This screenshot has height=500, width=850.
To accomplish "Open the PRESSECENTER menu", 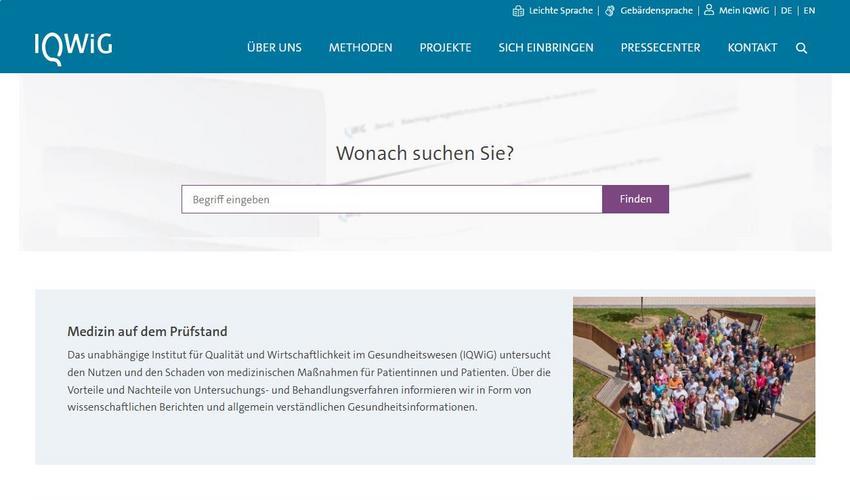I will coord(660,48).
